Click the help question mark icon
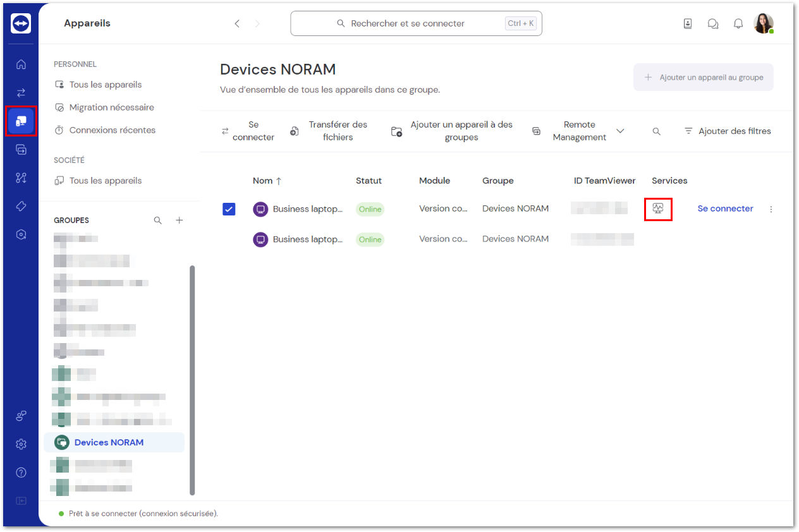 click(21, 473)
